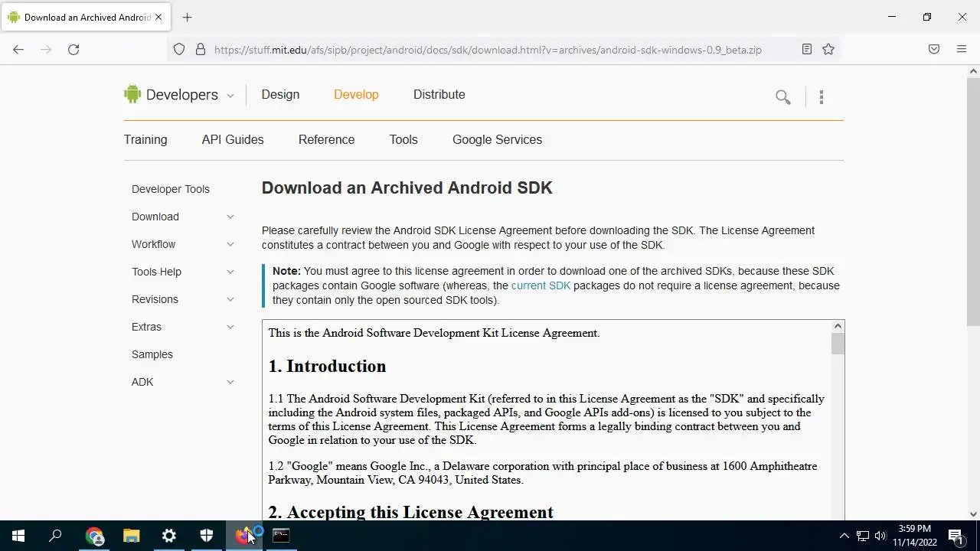
Task: Open File Explorer from the taskbar
Action: [x=132, y=536]
